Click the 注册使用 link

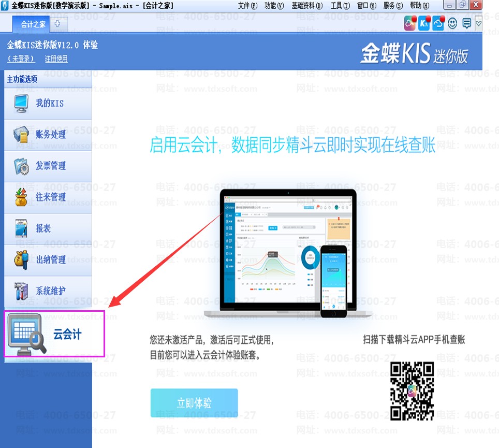pos(56,59)
